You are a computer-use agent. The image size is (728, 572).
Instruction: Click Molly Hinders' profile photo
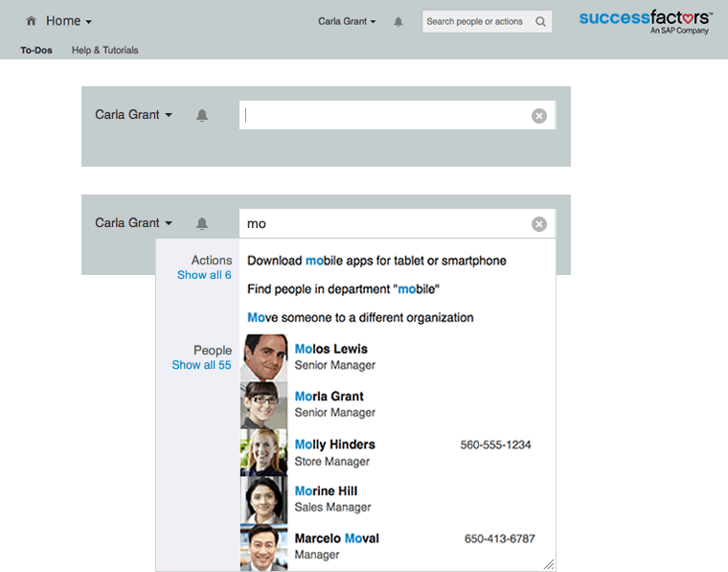click(x=263, y=452)
